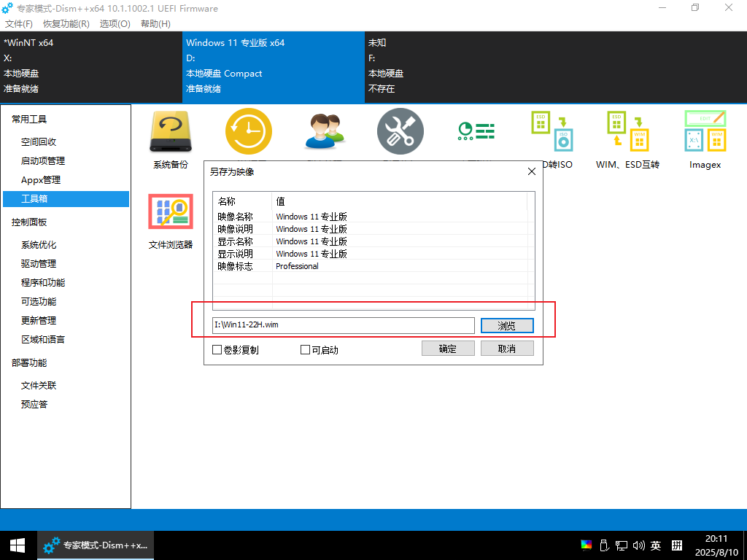Select 工具箱 in sidebar

(x=66, y=198)
